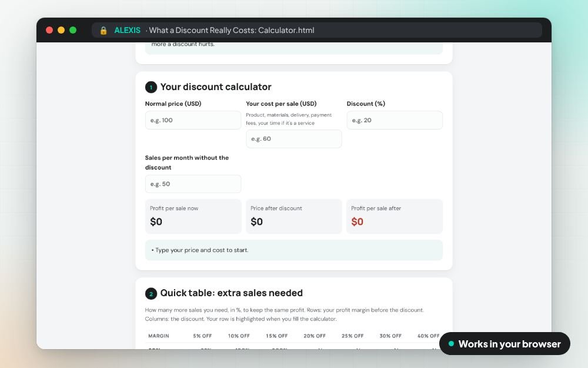Click the Sales per month input field
The height and width of the screenshot is (368, 588).
193,184
